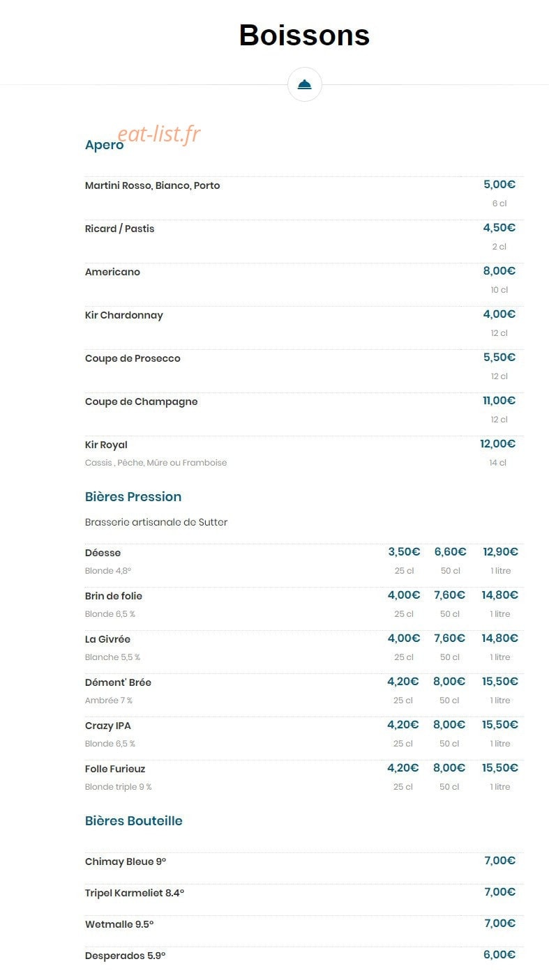Viewport: 549px width, 980px height.
Task: Click the eat-list.fr watermark link
Action: point(159,134)
